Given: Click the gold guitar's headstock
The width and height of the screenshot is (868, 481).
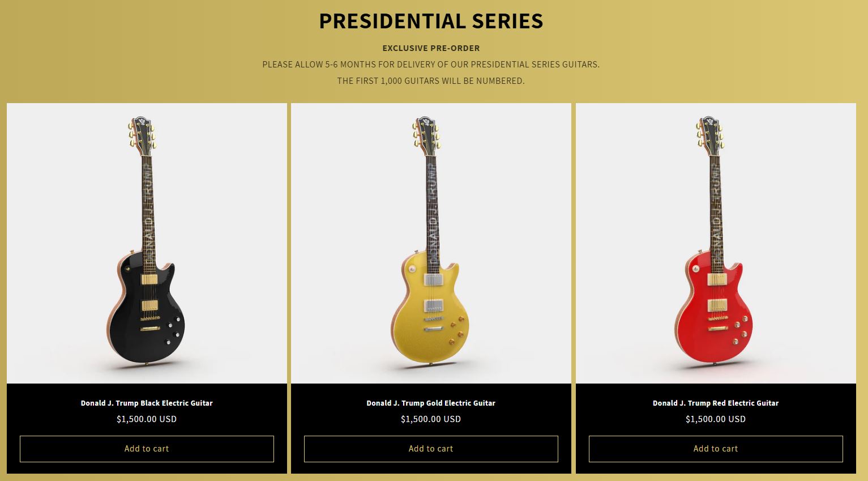Looking at the screenshot, I should (426, 132).
